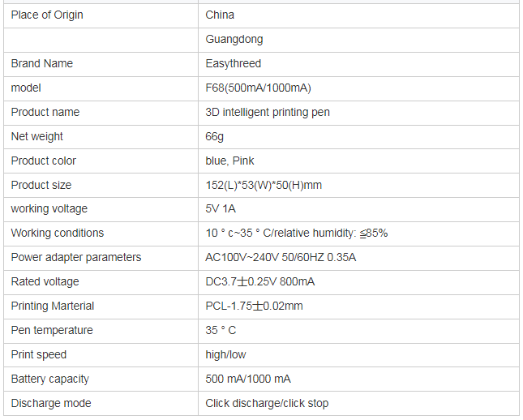The width and height of the screenshot is (523, 420).
Task: Select 'AC100V~240V 50/60HZ 0.35A' adapter value
Action: [x=281, y=257]
